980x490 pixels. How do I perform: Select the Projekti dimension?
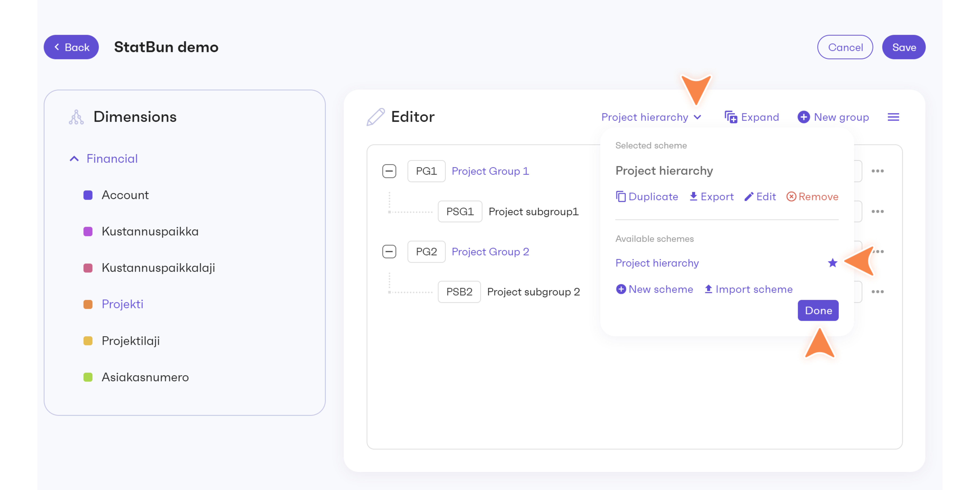tap(122, 304)
